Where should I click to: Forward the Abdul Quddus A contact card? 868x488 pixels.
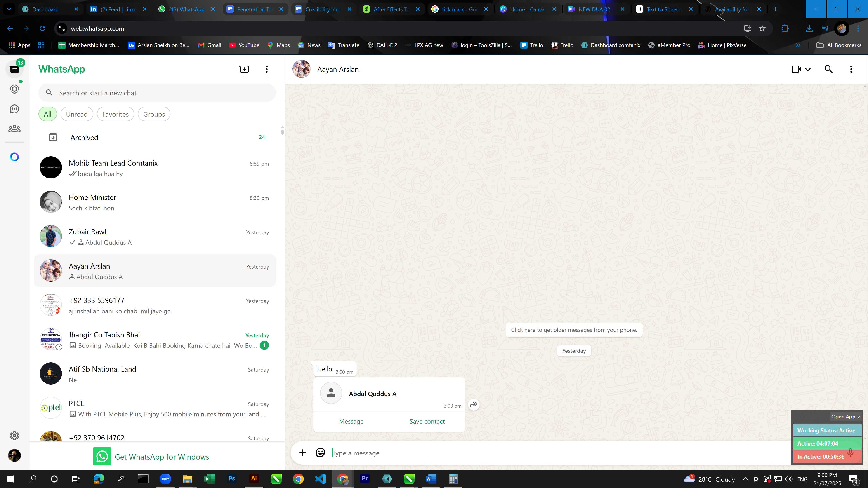click(474, 404)
